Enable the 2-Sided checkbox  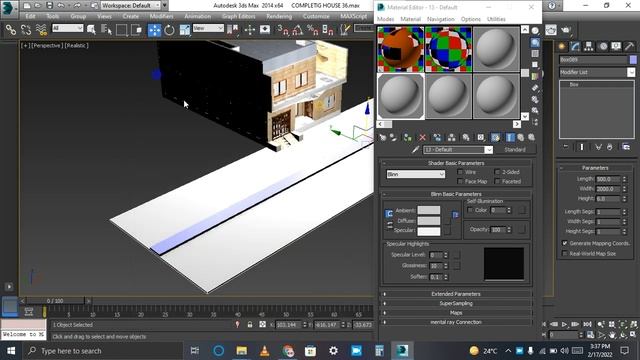pyautogui.click(x=497, y=172)
